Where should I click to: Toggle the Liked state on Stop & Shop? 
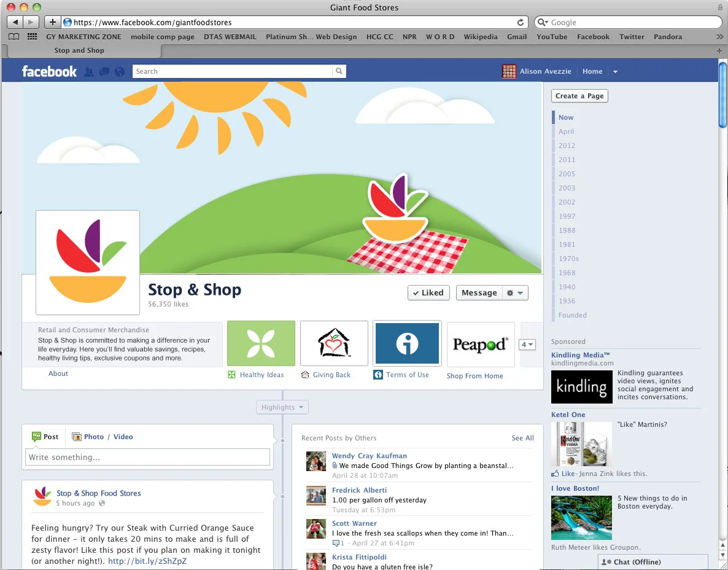coord(428,292)
